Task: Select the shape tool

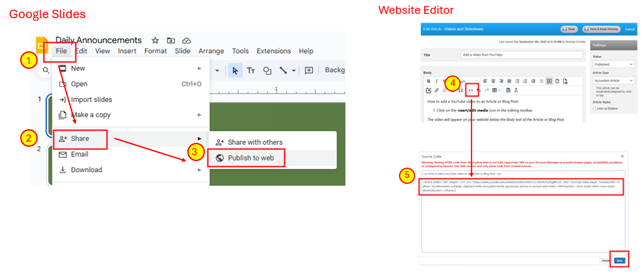Action: coord(267,71)
